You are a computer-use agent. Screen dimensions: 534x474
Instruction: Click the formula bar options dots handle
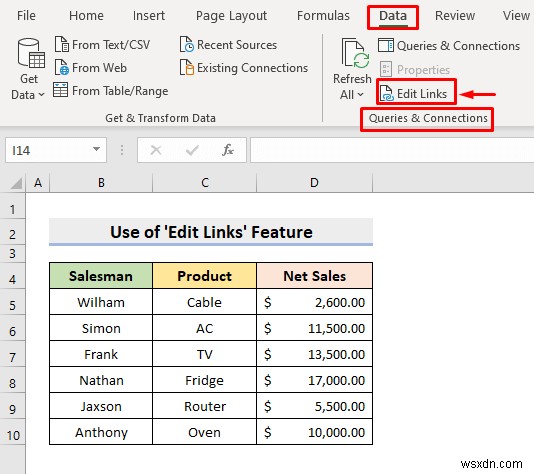pyautogui.click(x=122, y=150)
